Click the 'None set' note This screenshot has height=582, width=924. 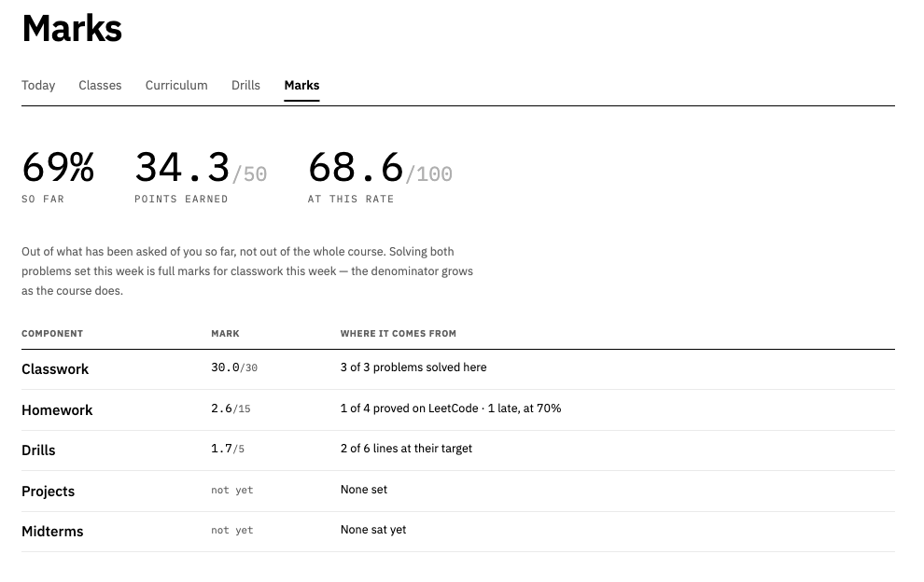(x=364, y=490)
